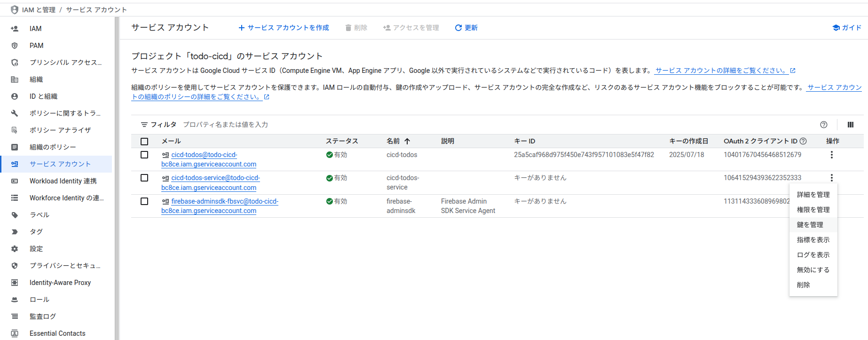The height and width of the screenshot is (340, 868).
Task: Open 監査ログ in the sidebar
Action: click(x=56, y=316)
